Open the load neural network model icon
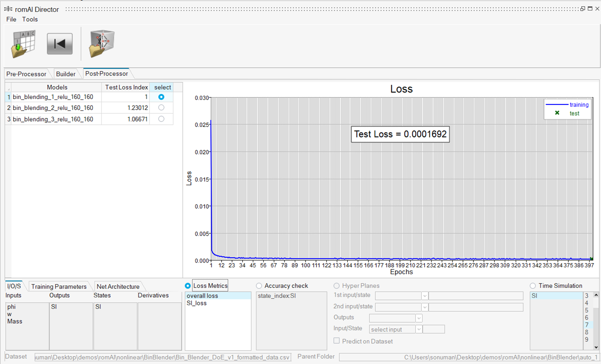This screenshot has width=601, height=364. pos(101,44)
